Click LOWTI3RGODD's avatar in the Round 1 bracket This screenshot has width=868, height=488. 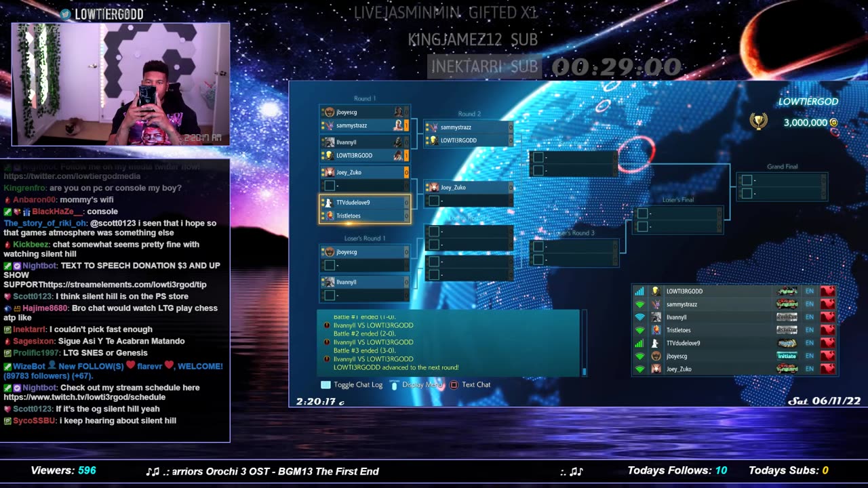pyautogui.click(x=329, y=155)
